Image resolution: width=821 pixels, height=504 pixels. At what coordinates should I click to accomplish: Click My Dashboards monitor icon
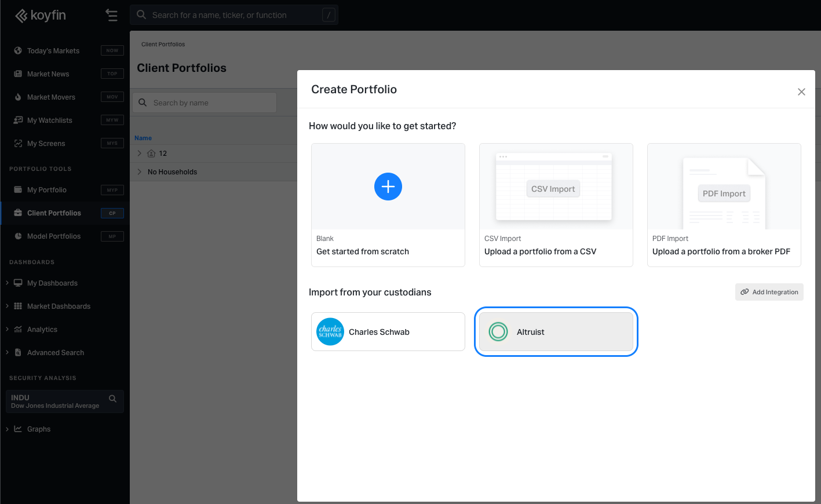pos(18,283)
